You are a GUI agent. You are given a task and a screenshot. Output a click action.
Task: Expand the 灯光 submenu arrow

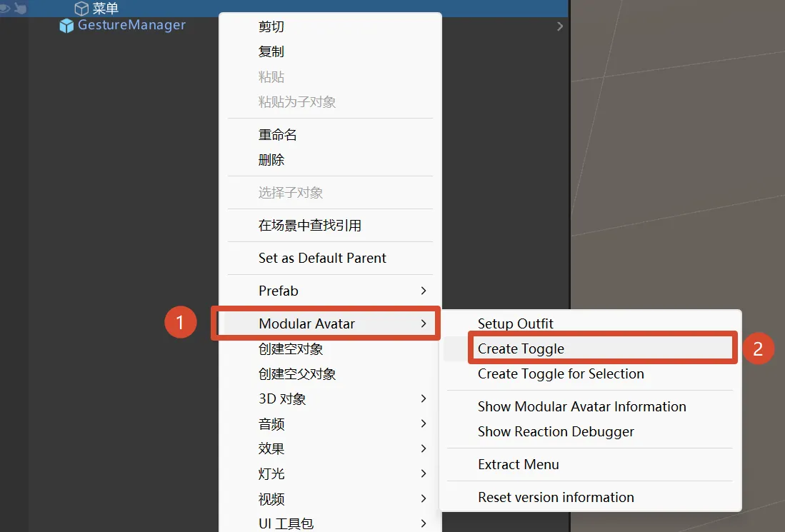424,473
